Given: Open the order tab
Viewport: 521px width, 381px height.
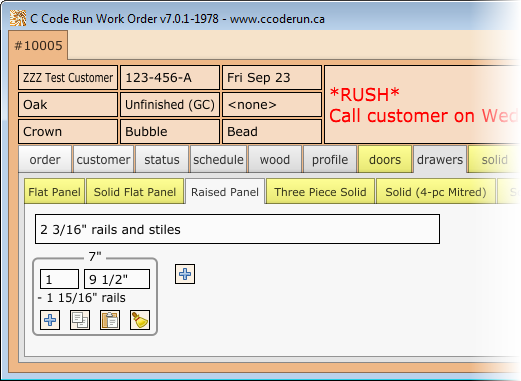Looking at the screenshot, I should click(x=45, y=159).
